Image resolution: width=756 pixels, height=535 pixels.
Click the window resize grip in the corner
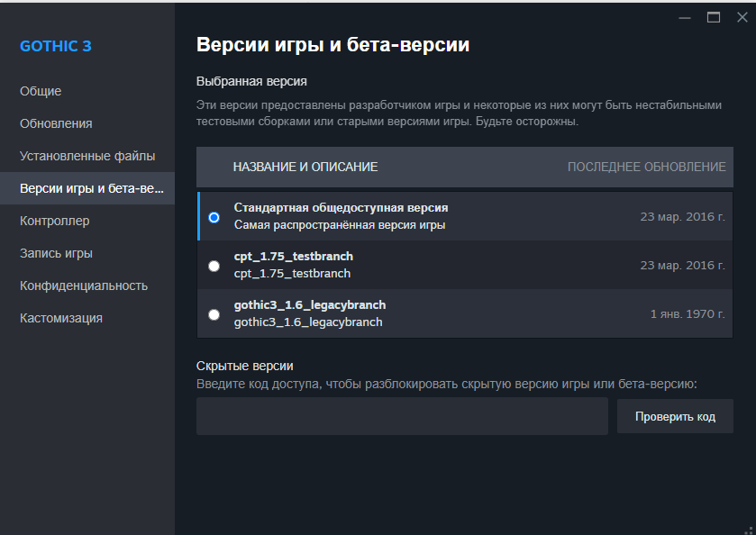(749, 529)
